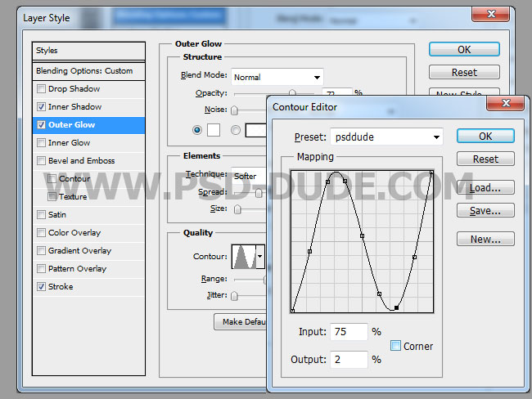Image resolution: width=532 pixels, height=399 pixels.
Task: Close the Layer Style dialog
Action: [491, 14]
